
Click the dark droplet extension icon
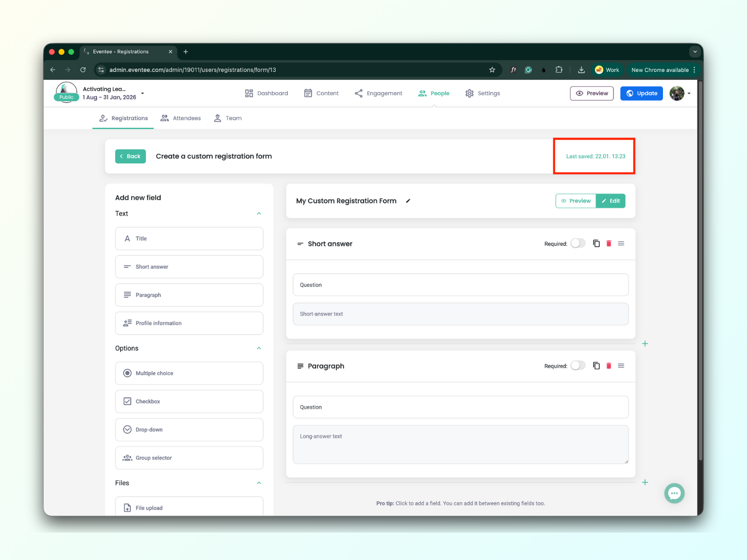(543, 70)
